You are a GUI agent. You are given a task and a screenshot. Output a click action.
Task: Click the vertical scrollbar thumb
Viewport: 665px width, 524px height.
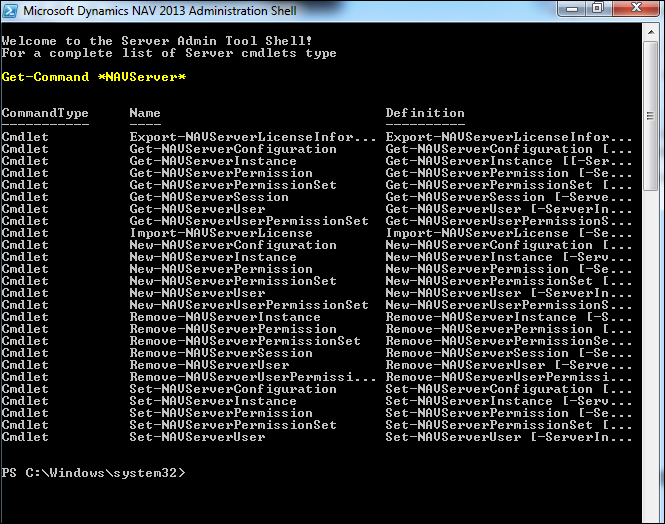[x=651, y=115]
